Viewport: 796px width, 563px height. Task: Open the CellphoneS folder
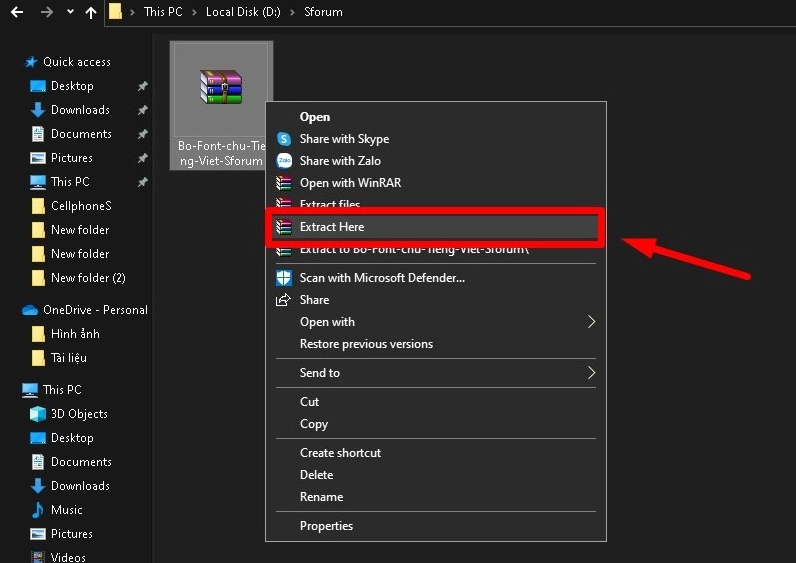pos(81,206)
